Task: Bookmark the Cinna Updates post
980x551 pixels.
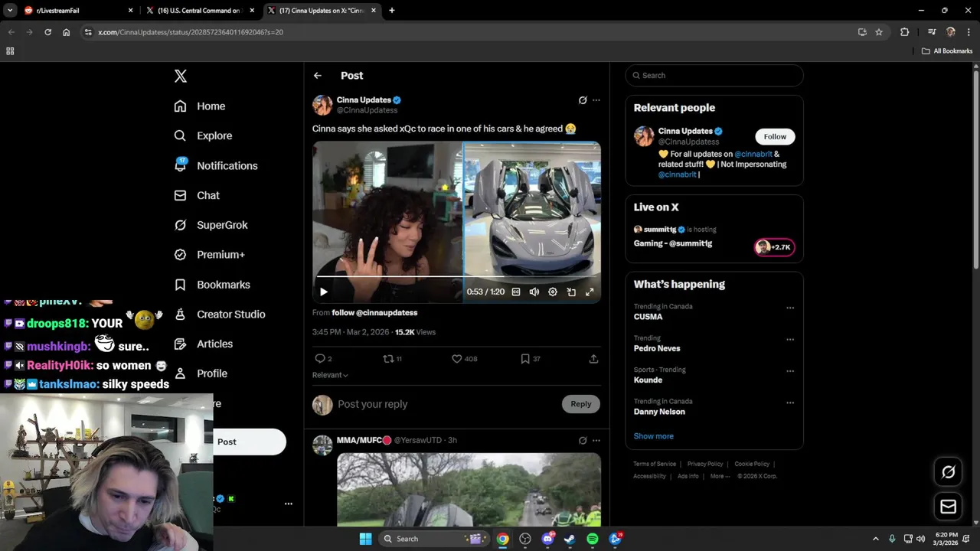Action: coord(525,359)
